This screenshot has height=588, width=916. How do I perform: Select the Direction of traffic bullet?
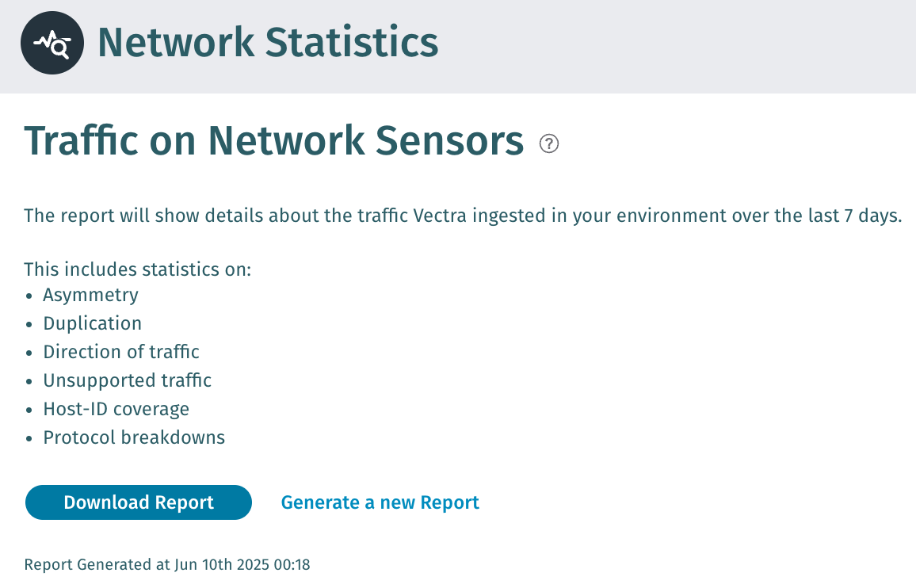tap(121, 352)
